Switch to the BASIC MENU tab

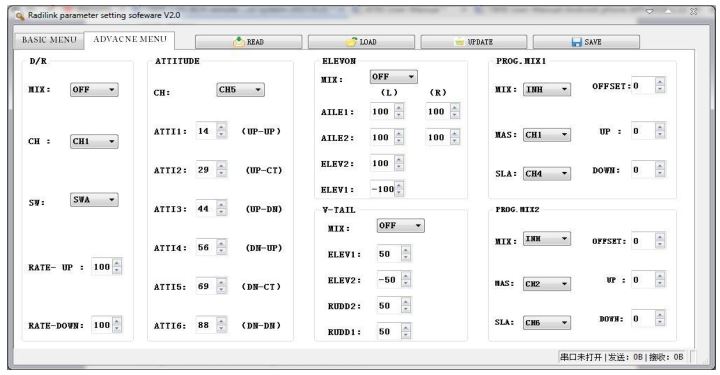(49, 40)
